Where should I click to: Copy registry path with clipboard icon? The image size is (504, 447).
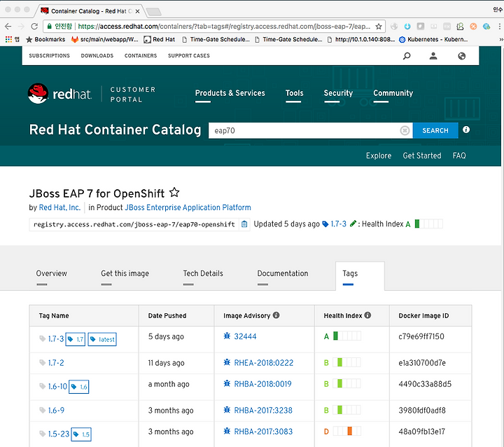(x=244, y=224)
